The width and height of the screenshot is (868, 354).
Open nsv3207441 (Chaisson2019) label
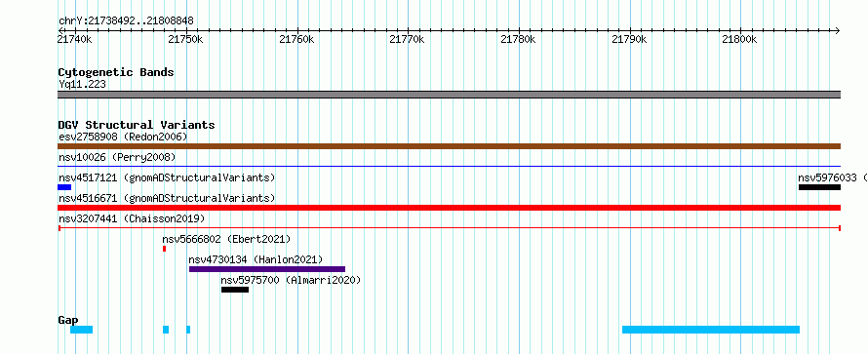click(x=132, y=218)
